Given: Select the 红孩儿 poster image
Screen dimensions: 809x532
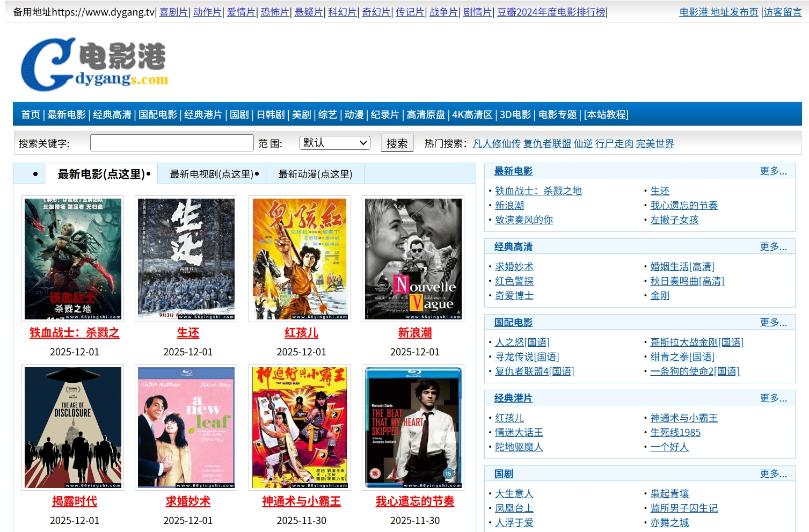Looking at the screenshot, I should [300, 259].
